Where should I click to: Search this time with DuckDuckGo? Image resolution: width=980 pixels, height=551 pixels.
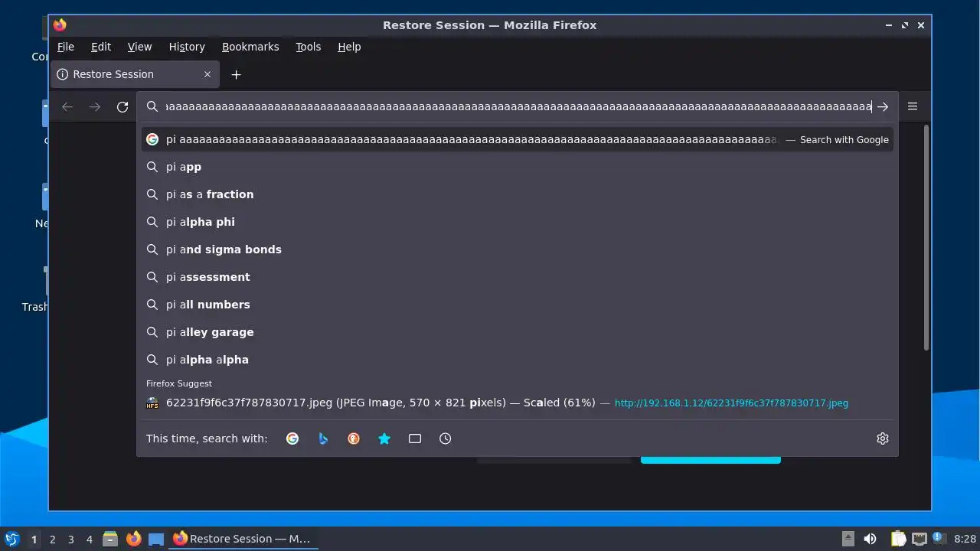pos(354,439)
